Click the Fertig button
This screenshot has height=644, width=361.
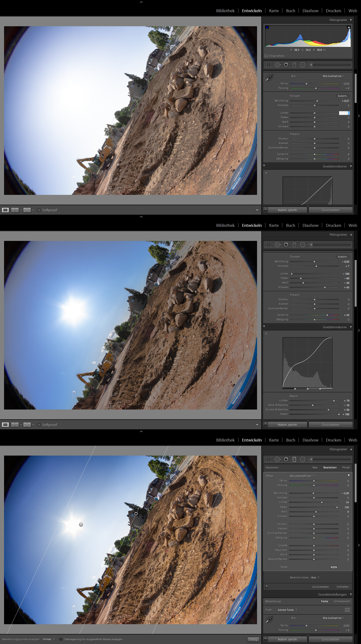coord(253,639)
